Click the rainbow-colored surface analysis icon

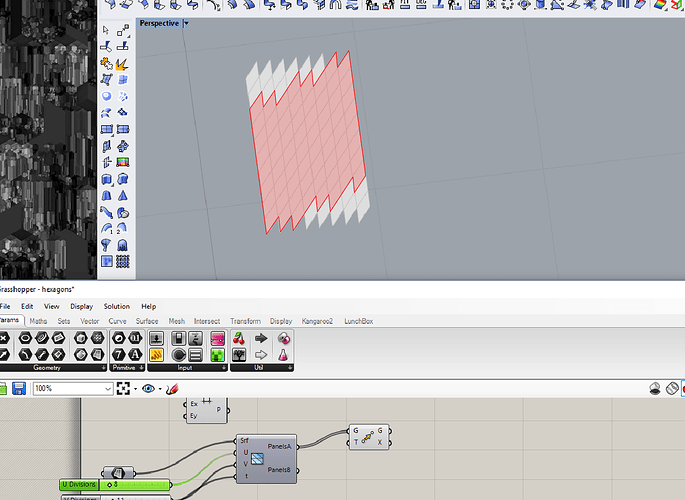[x=123, y=162]
